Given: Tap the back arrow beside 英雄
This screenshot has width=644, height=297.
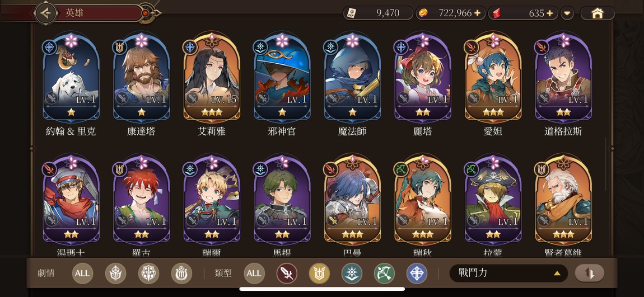Looking at the screenshot, I should [46, 13].
